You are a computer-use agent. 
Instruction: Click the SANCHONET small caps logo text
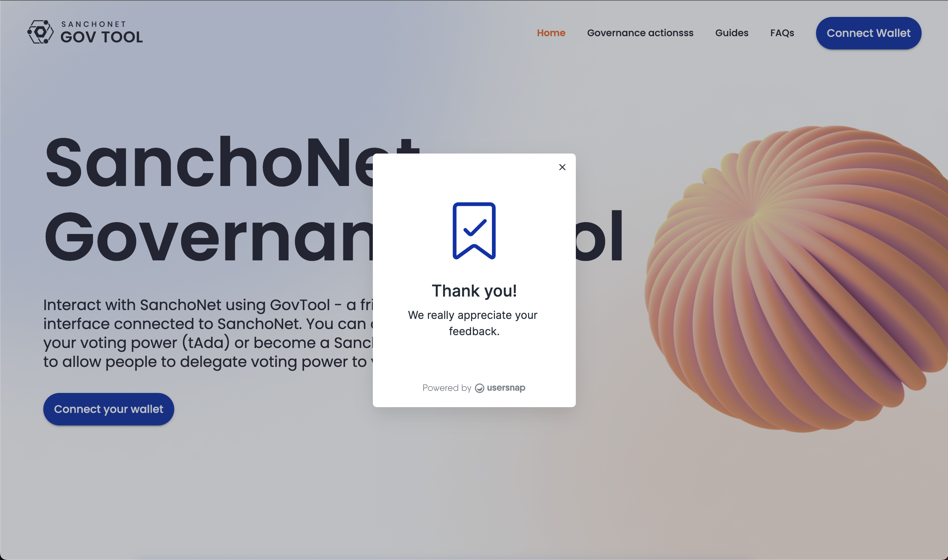(93, 24)
